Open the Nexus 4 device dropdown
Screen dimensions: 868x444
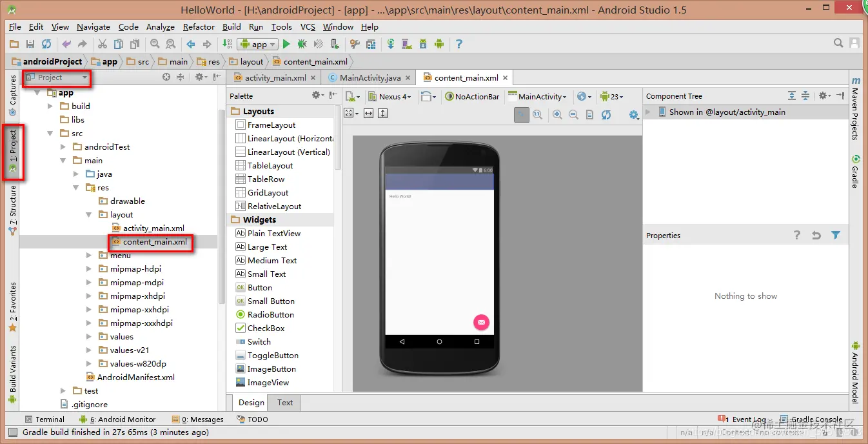[x=390, y=97]
